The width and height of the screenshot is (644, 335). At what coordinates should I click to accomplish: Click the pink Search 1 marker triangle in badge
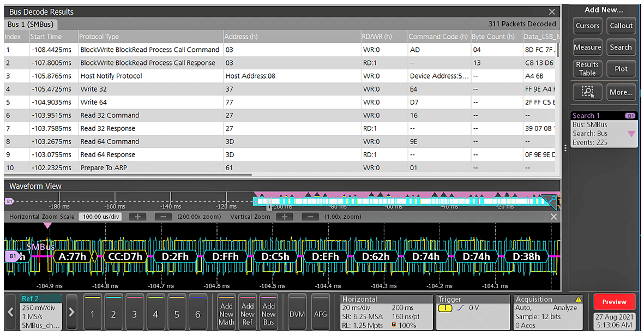pyautogui.click(x=631, y=134)
